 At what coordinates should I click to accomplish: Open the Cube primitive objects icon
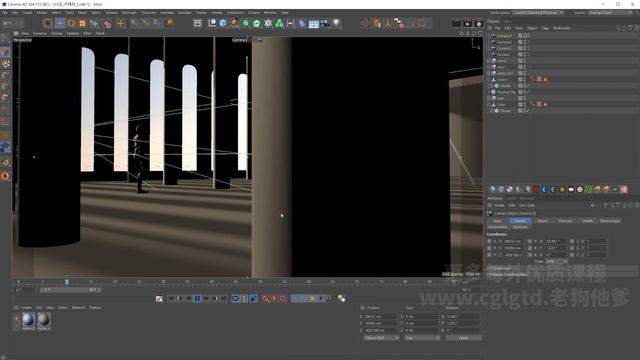(223, 23)
